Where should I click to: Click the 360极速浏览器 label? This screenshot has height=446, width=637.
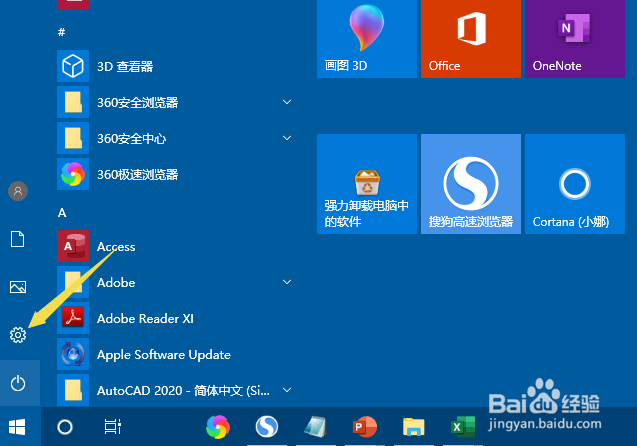pyautogui.click(x=138, y=174)
